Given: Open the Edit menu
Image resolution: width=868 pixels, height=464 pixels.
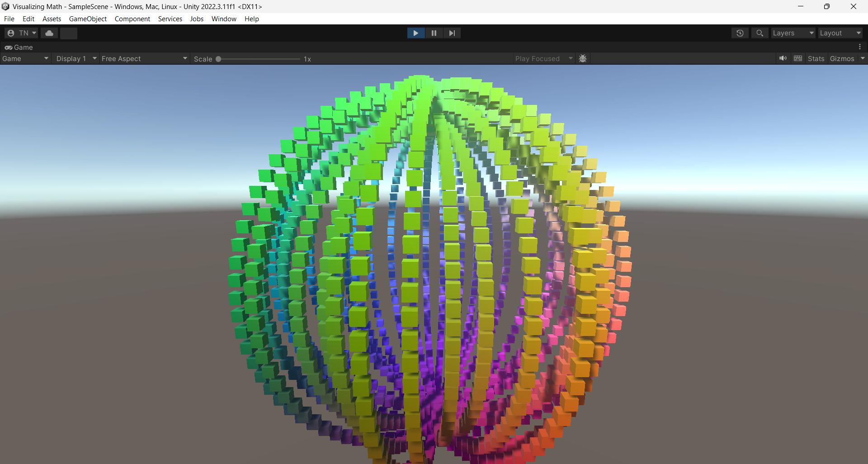Looking at the screenshot, I should 28,19.
